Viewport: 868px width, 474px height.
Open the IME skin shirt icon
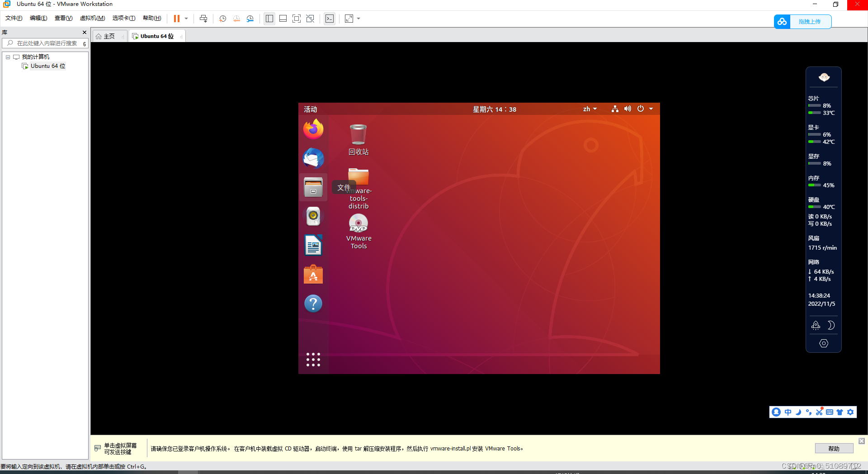[x=840, y=412]
